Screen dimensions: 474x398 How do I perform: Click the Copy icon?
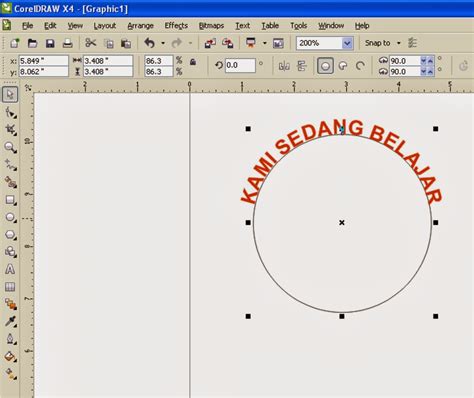pyautogui.click(x=109, y=43)
